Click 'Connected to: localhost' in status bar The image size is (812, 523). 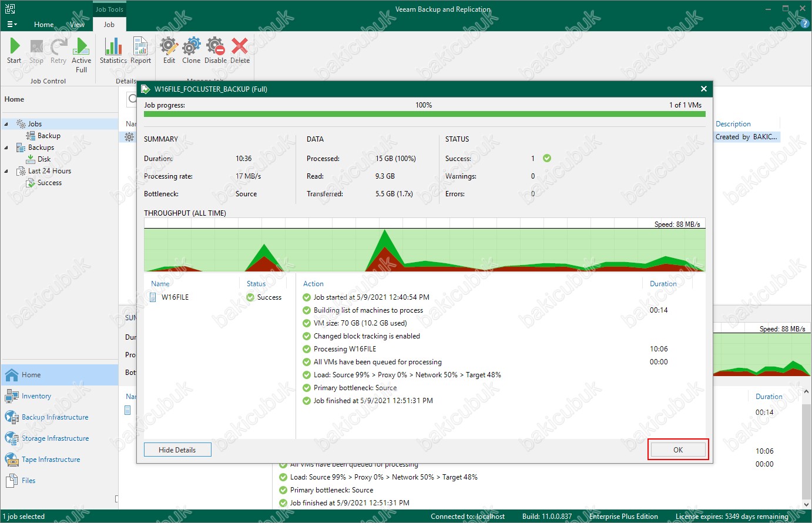pyautogui.click(x=468, y=517)
